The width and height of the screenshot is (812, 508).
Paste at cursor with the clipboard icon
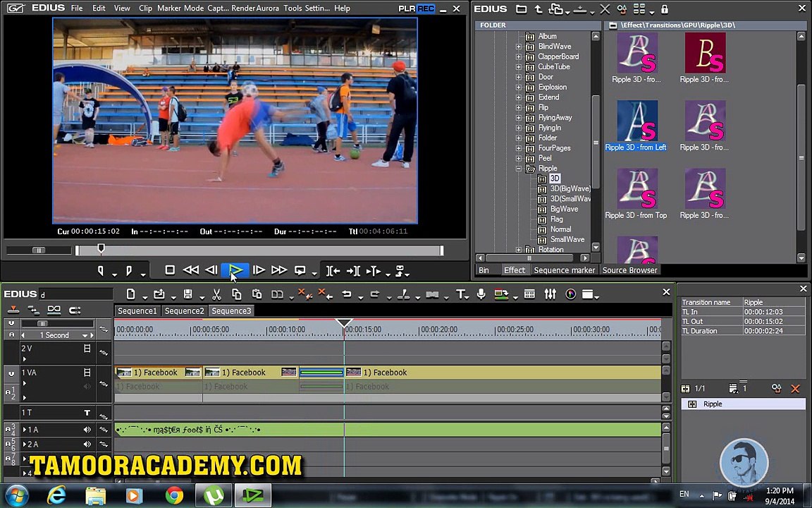coord(257,294)
